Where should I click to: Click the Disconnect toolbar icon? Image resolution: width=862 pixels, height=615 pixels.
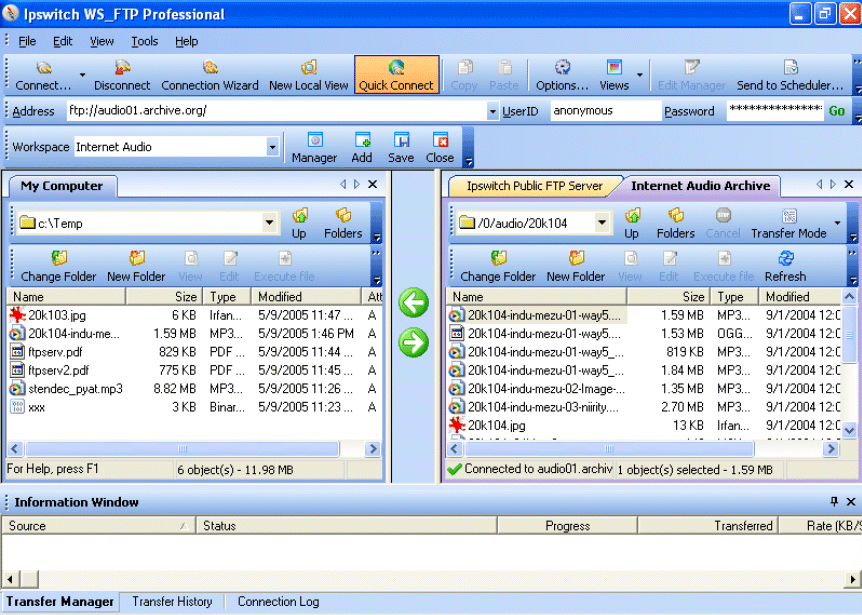point(122,75)
